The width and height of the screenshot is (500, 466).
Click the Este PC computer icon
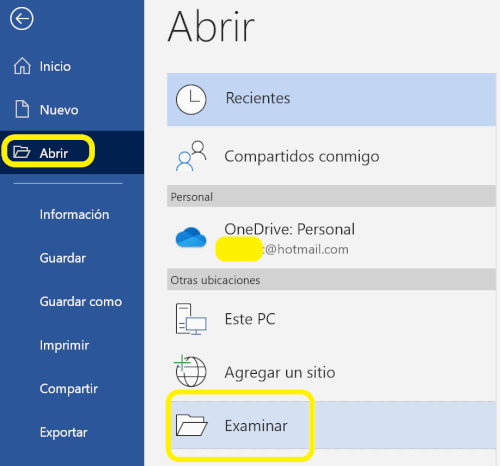pyautogui.click(x=191, y=319)
